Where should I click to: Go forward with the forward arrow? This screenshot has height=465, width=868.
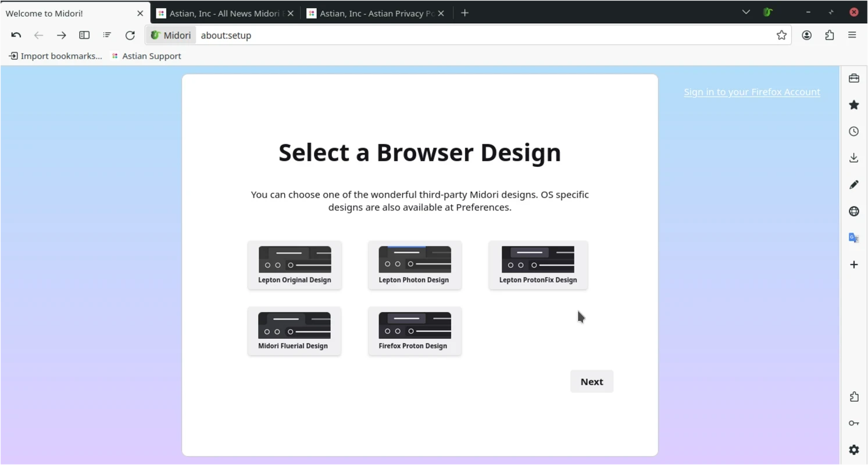coord(62,35)
